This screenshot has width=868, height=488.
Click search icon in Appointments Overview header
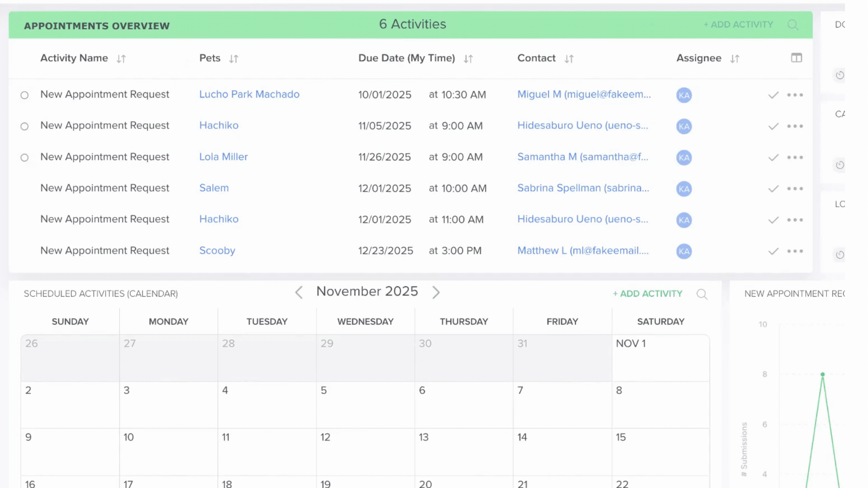click(x=793, y=25)
